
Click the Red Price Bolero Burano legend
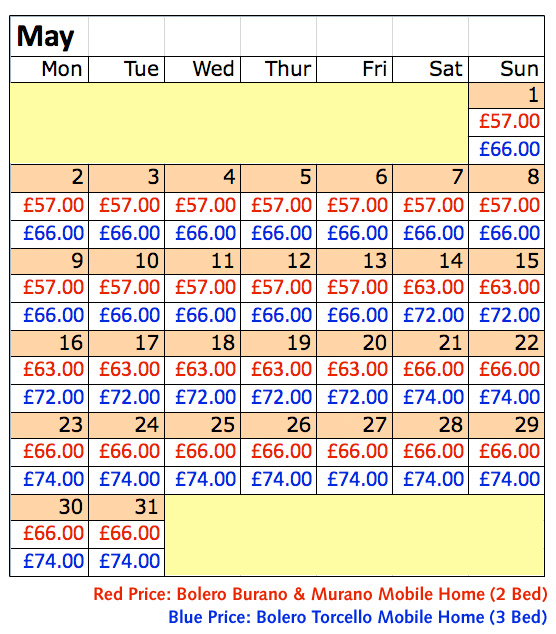(320, 594)
